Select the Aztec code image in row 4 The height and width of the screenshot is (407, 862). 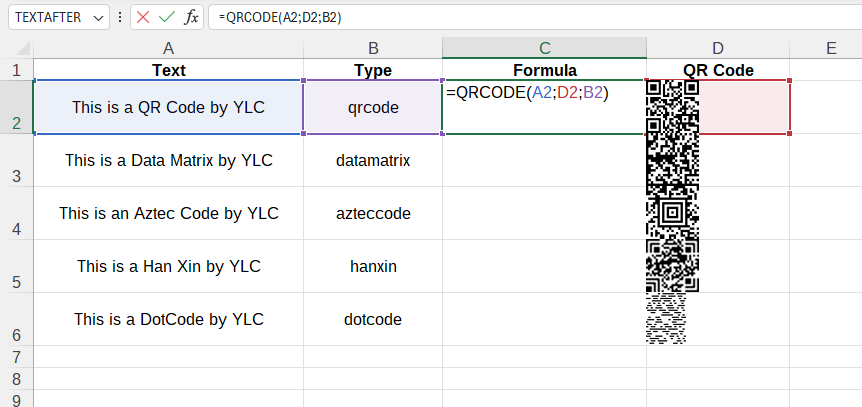[672, 213]
